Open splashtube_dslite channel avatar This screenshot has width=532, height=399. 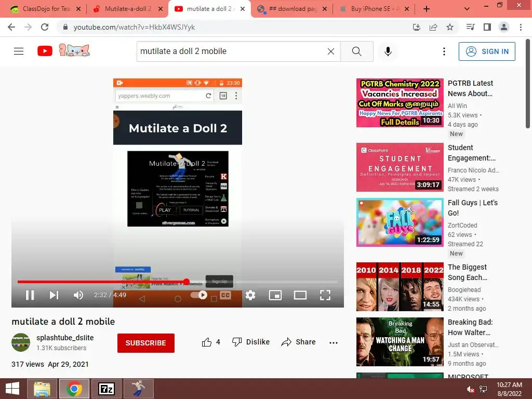point(21,342)
